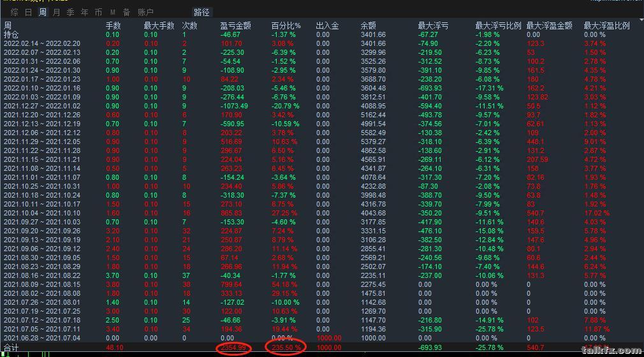Open the 备 notes tab
Viewport: 644px width, 357px height.
tap(126, 12)
